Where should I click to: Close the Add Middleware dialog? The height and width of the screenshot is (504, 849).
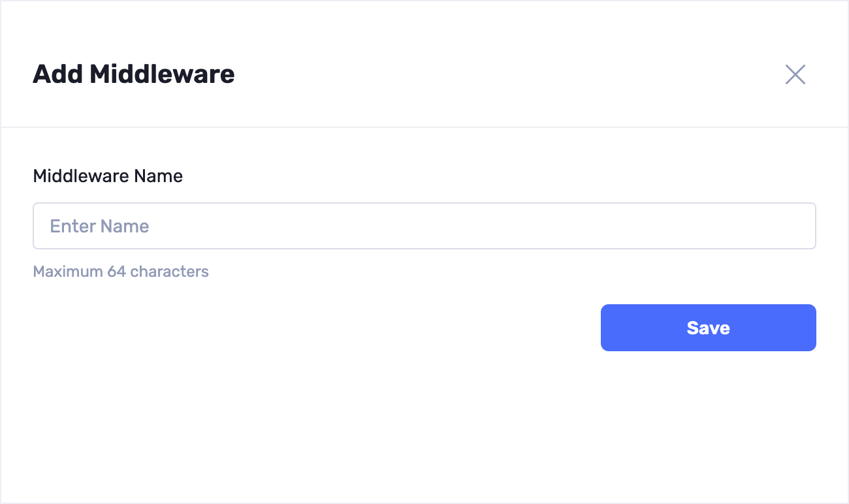coord(795,74)
